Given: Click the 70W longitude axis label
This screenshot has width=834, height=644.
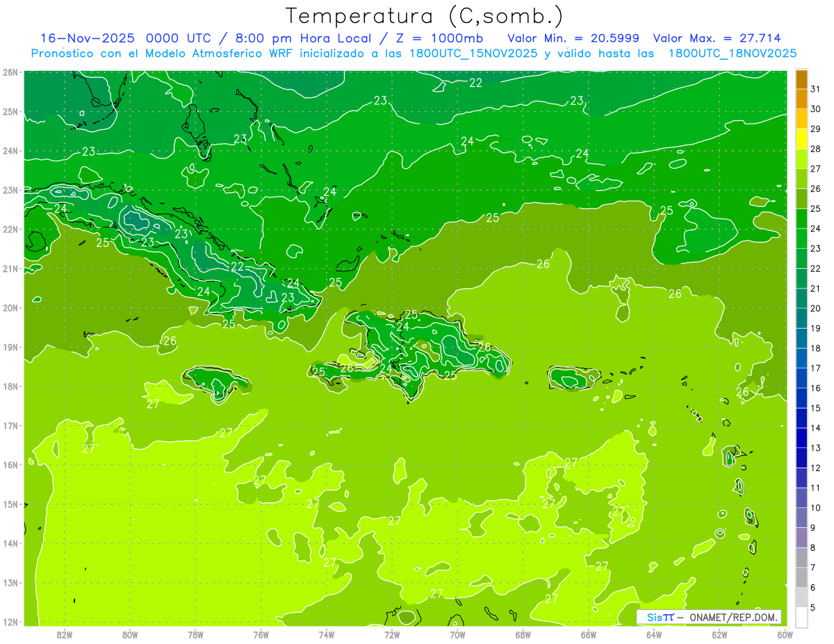Looking at the screenshot, I should pos(457,634).
